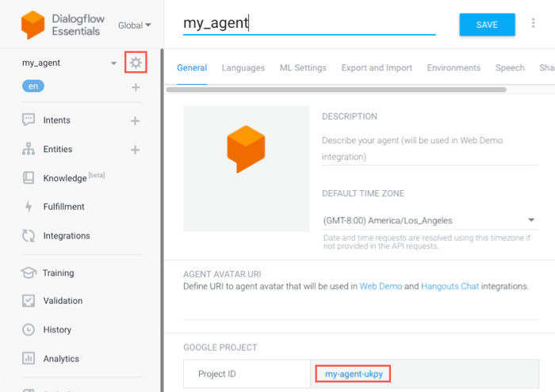Expand the my_agent selector dropdown arrow
555x392 pixels.
pos(113,63)
